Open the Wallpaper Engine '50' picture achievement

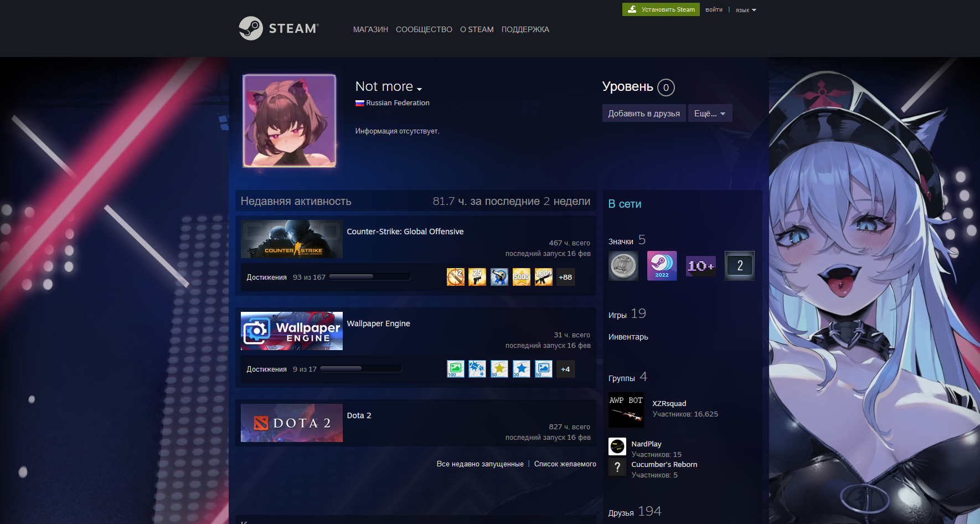(x=544, y=369)
